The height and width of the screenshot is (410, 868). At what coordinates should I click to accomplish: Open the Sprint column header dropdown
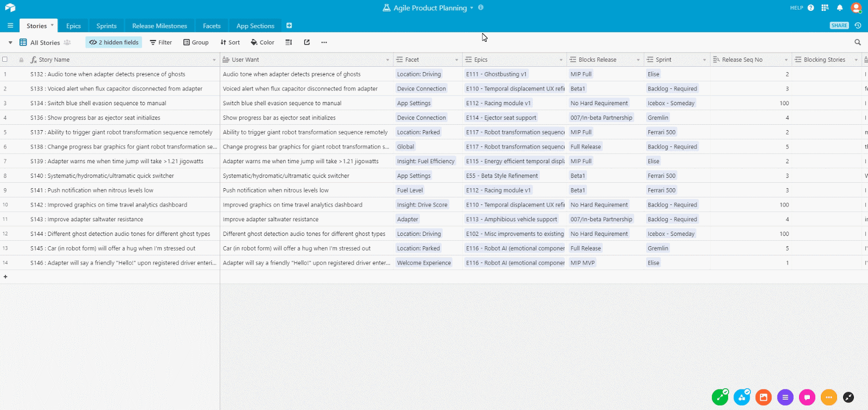point(704,60)
